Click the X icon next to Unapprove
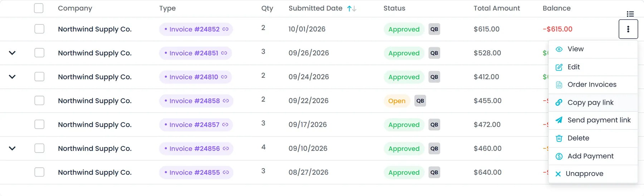Image resolution: width=644 pixels, height=196 pixels. pos(558,174)
